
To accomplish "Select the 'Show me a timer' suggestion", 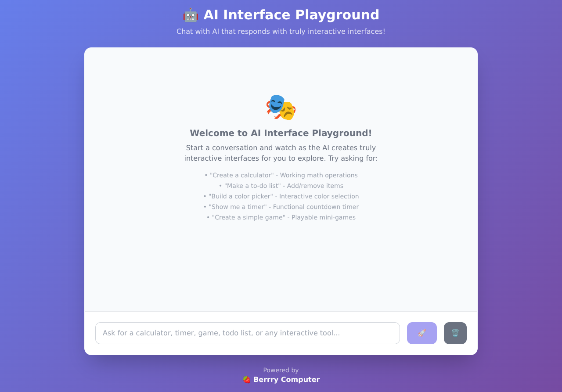I will tap(284, 207).
